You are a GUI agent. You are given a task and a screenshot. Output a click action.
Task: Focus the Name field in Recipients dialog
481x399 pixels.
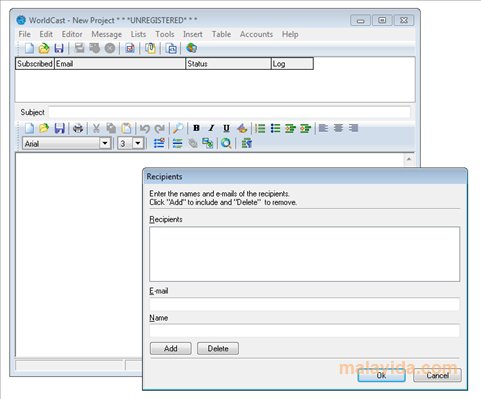tap(305, 330)
